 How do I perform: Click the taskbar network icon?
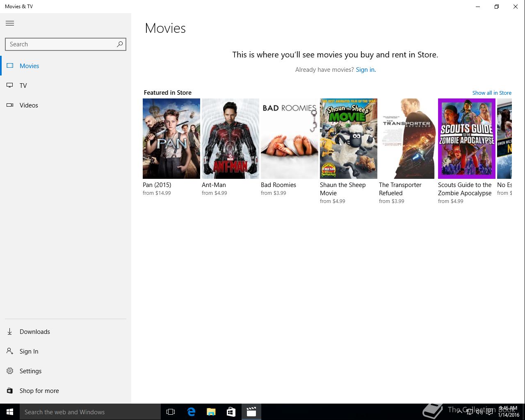470,412
